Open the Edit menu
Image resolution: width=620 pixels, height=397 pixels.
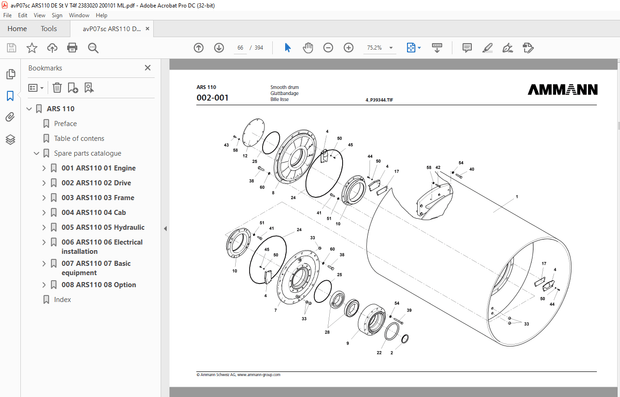pyautogui.click(x=23, y=15)
